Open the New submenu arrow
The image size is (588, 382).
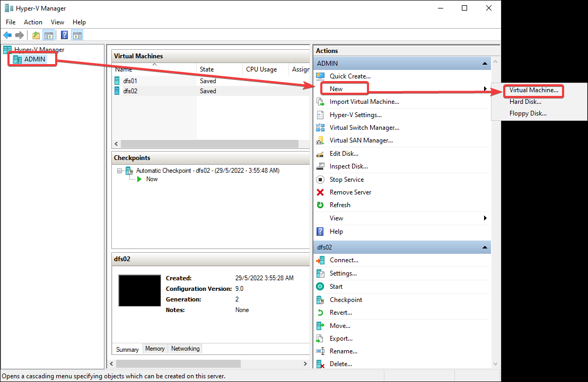(485, 89)
